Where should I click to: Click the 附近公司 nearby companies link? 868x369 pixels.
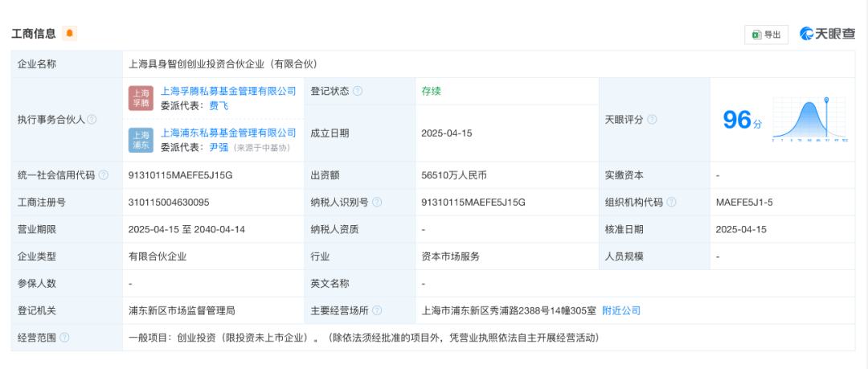621,310
